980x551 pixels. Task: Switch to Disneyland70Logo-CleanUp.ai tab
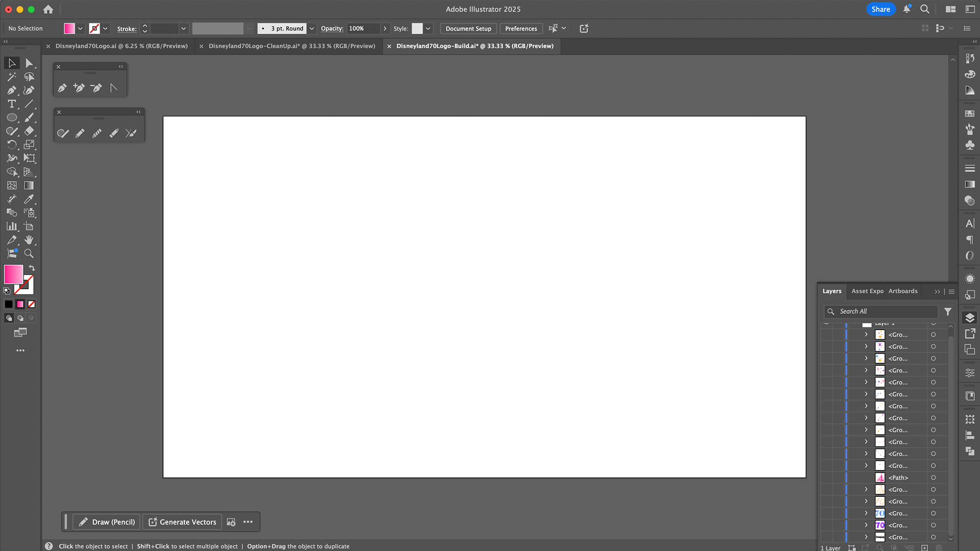click(x=291, y=46)
